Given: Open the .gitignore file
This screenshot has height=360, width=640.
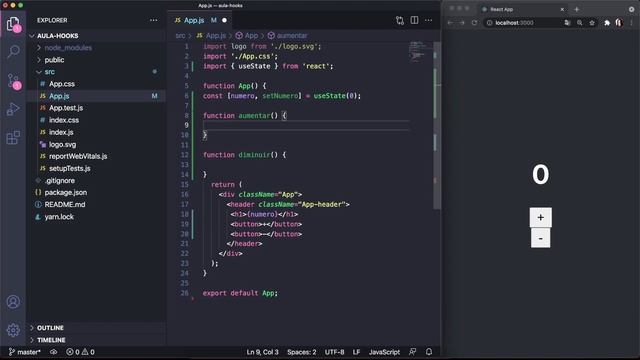Looking at the screenshot, I should 96,180.
